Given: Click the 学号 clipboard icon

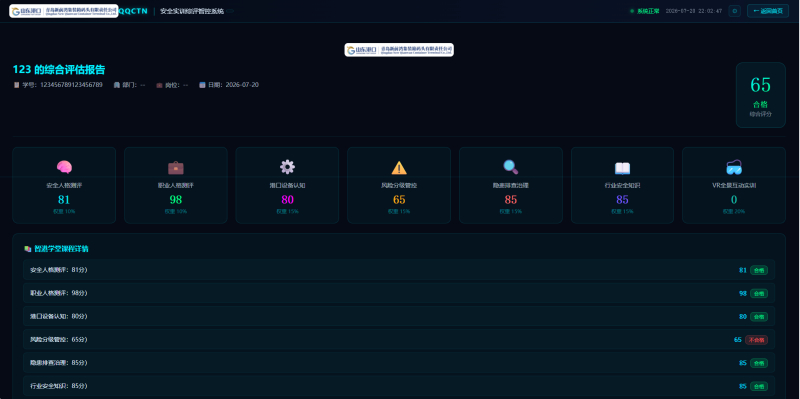Looking at the screenshot, I should [16, 85].
